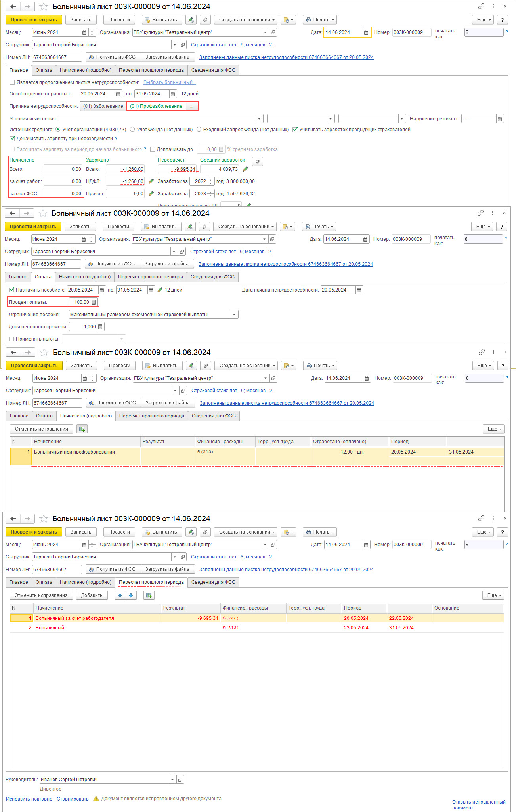This screenshot has height=812, width=516.
Task: Click the Исправить повторно link
Action: point(29,799)
